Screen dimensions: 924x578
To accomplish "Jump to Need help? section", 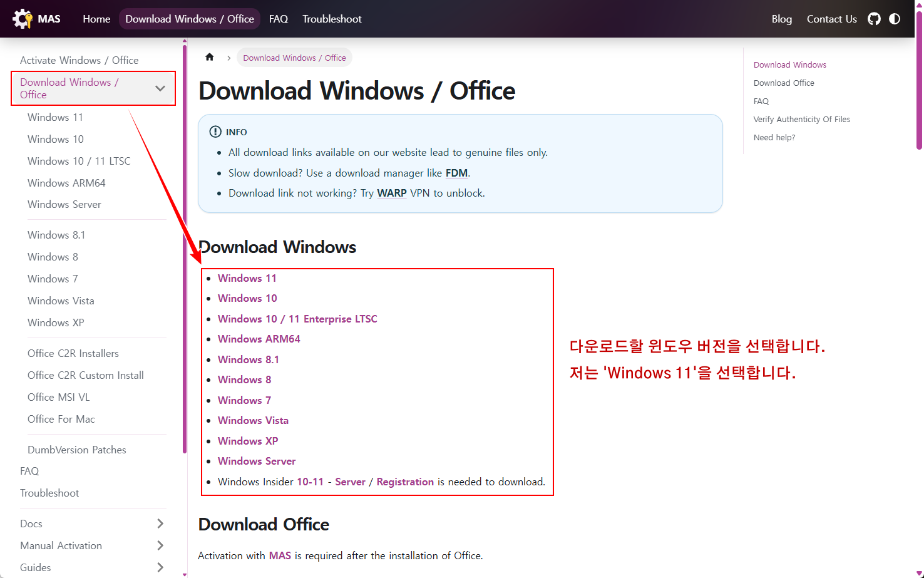I will [x=774, y=137].
